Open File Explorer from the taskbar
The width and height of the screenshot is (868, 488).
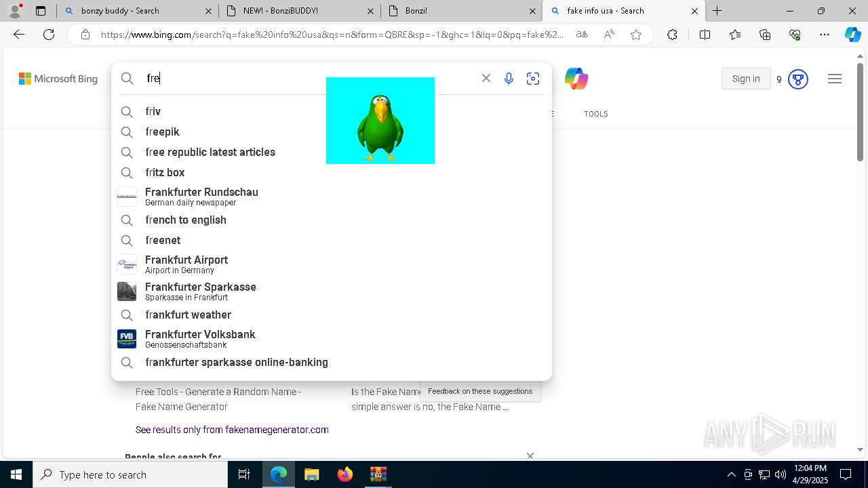tap(311, 474)
